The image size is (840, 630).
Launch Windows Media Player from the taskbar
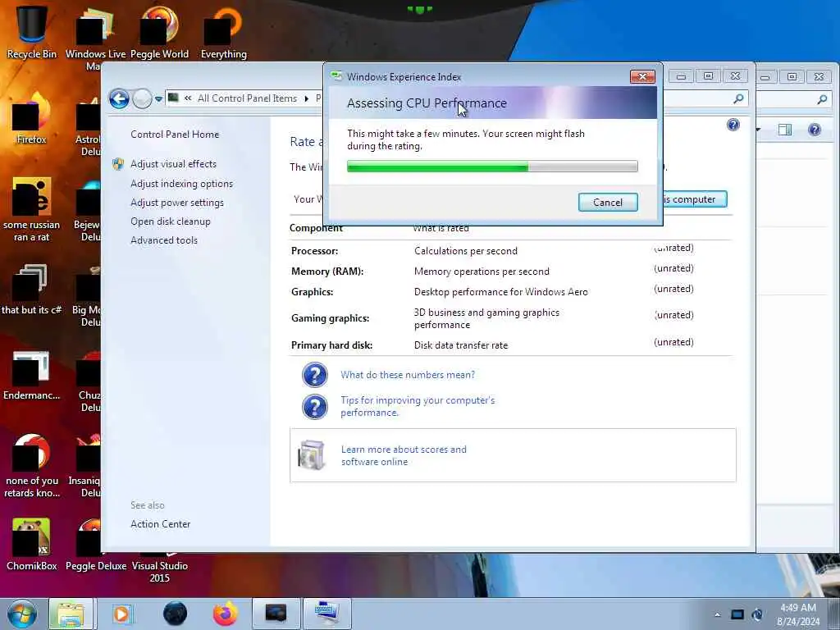121,614
